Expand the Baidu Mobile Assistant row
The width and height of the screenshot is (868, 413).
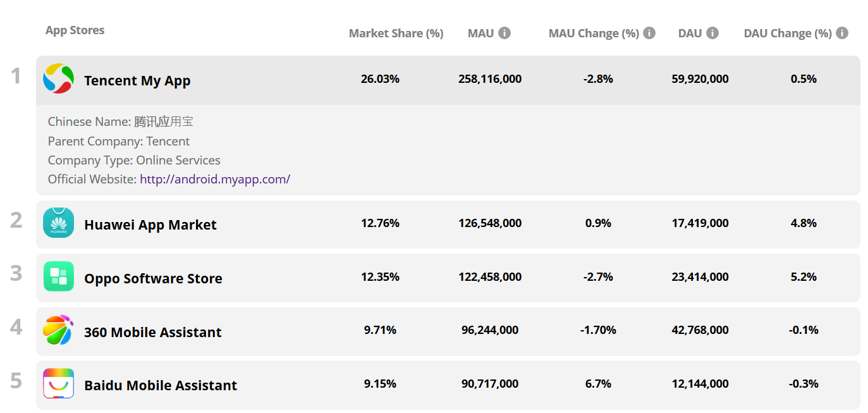click(161, 386)
